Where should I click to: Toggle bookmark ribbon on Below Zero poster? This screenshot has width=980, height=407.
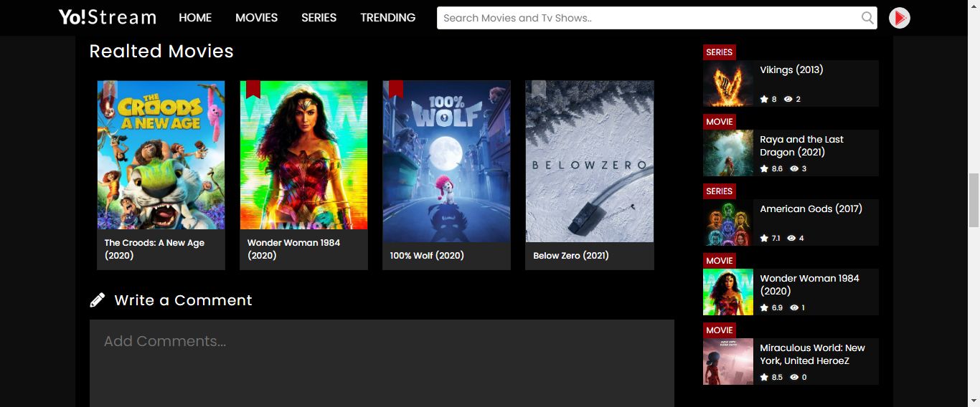pos(538,90)
